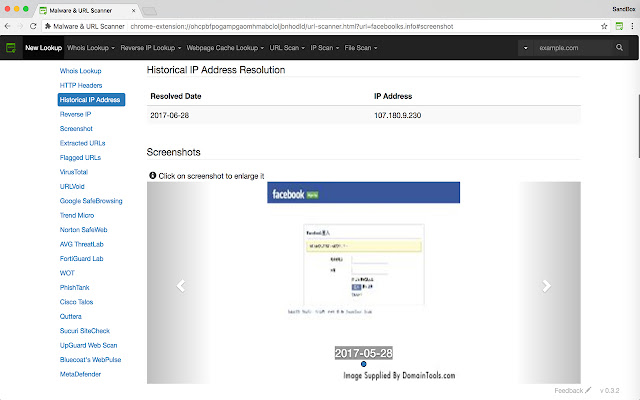Image resolution: width=640 pixels, height=400 pixels.
Task: Open Quttera sidebar link
Action: [x=71, y=316]
